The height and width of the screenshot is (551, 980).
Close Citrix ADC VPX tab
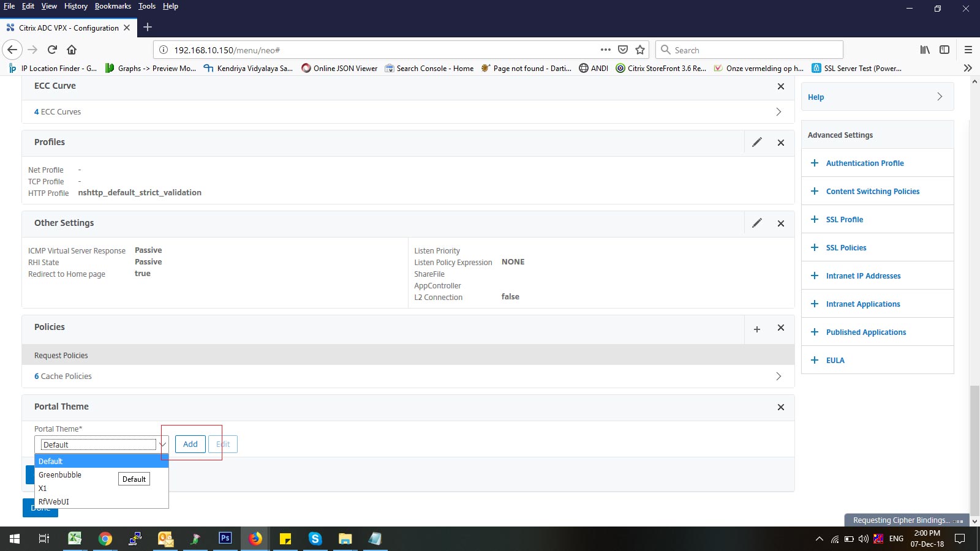tap(127, 28)
